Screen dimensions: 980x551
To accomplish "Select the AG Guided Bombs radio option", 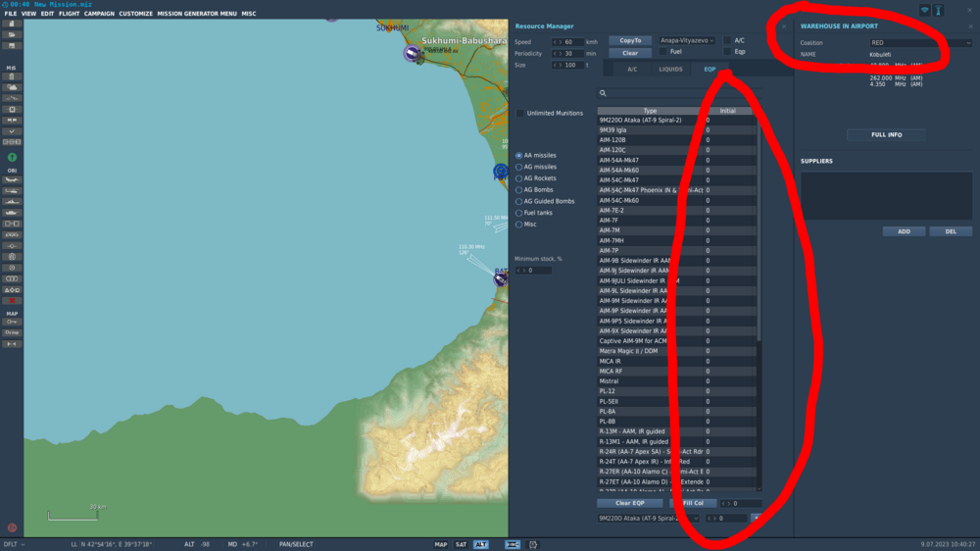I will tap(518, 201).
